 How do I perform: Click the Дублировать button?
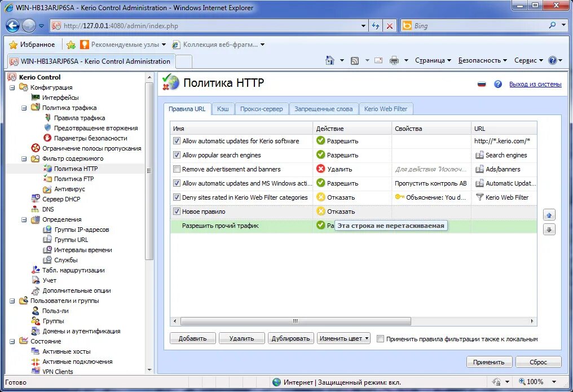click(x=291, y=338)
